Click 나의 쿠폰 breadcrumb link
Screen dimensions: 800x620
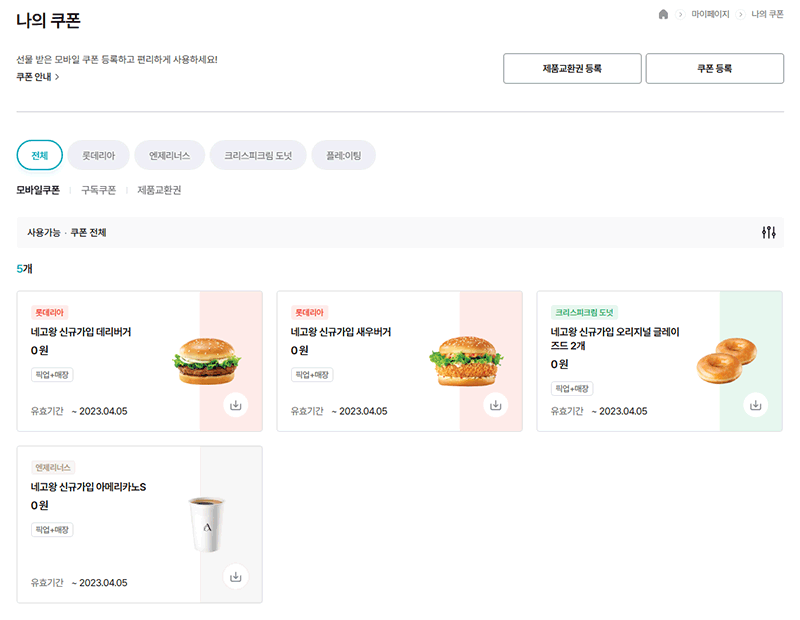point(767,14)
